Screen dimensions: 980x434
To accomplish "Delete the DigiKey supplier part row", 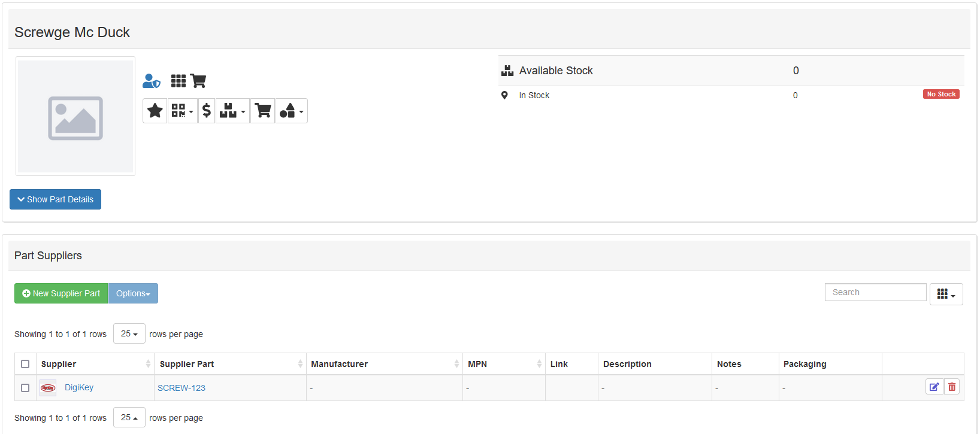I will click(952, 387).
